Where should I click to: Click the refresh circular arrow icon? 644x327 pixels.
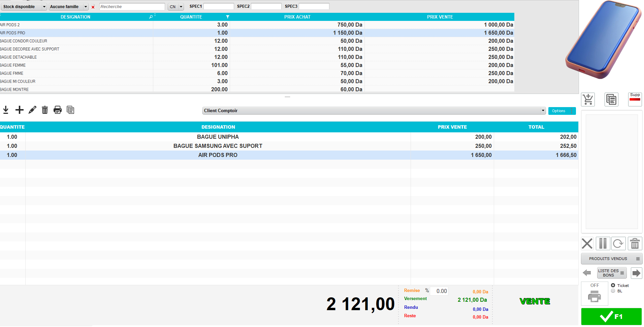tap(618, 243)
